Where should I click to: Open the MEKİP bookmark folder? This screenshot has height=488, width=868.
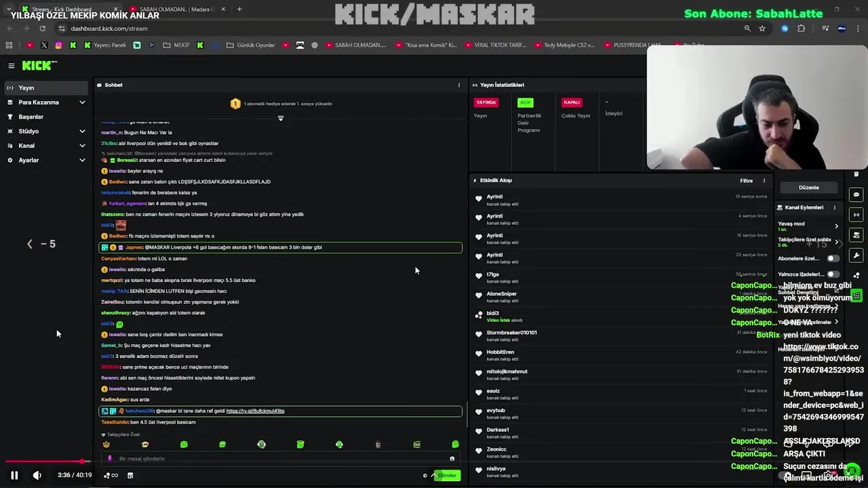coord(176,45)
